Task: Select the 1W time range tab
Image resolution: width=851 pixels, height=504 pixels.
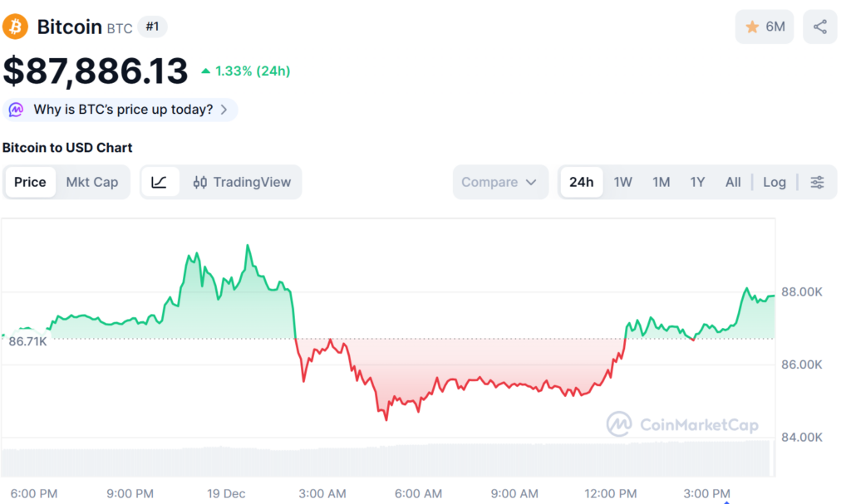Action: pyautogui.click(x=623, y=183)
